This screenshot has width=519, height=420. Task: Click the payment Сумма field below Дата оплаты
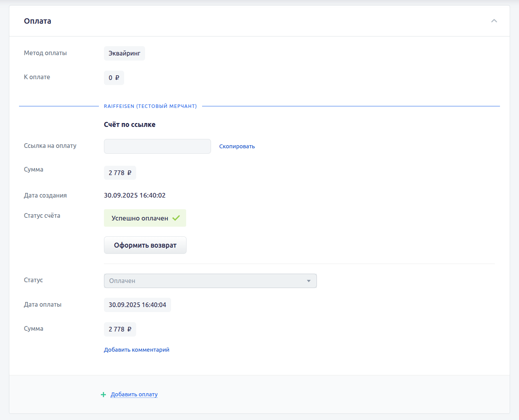coord(120,329)
